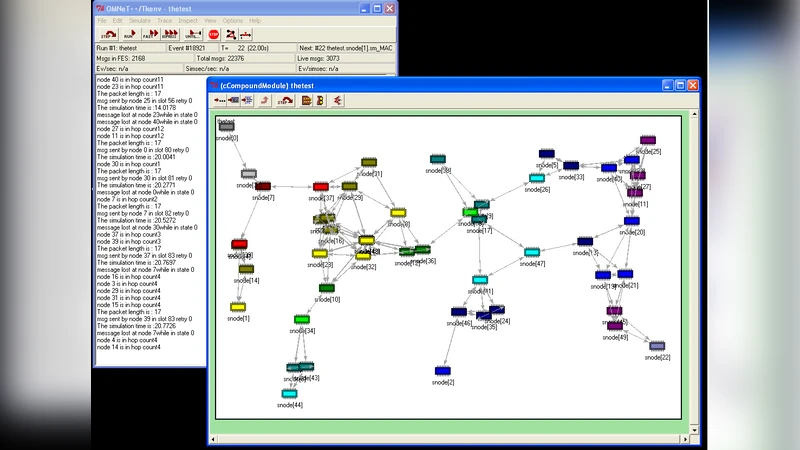
Task: Click the STEP button in main toolbar
Action: point(107,34)
